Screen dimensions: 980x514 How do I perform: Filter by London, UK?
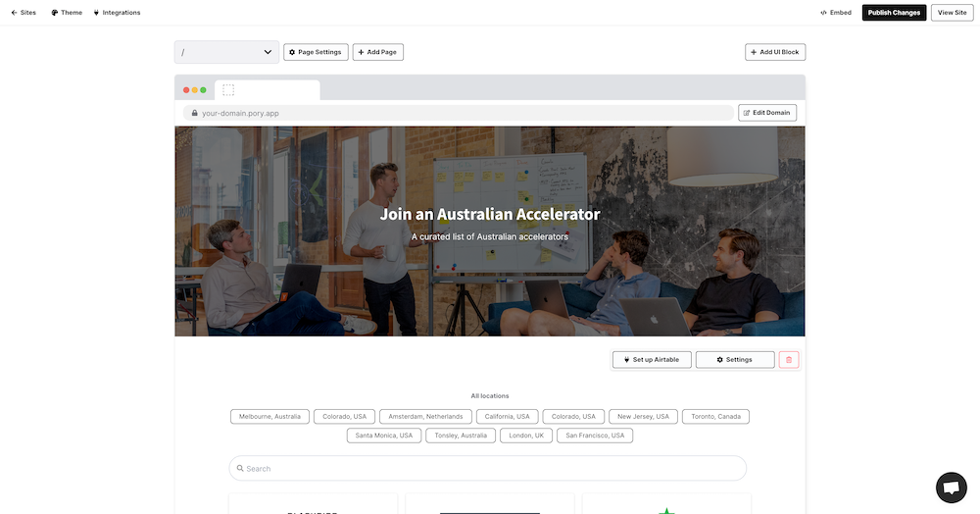526,436
